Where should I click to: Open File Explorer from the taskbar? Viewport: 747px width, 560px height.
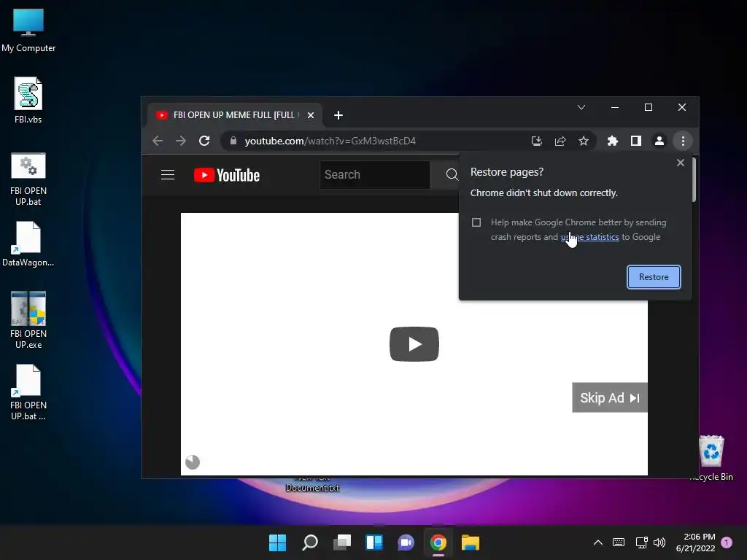(x=471, y=542)
